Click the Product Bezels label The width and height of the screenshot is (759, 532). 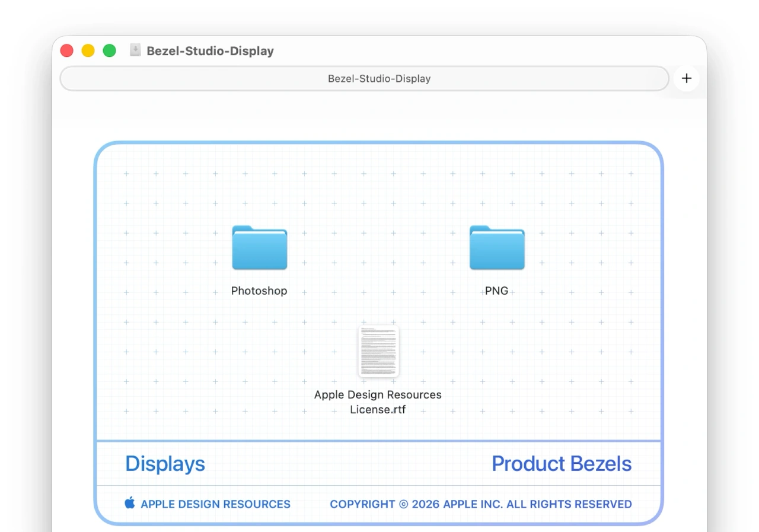[x=561, y=464]
